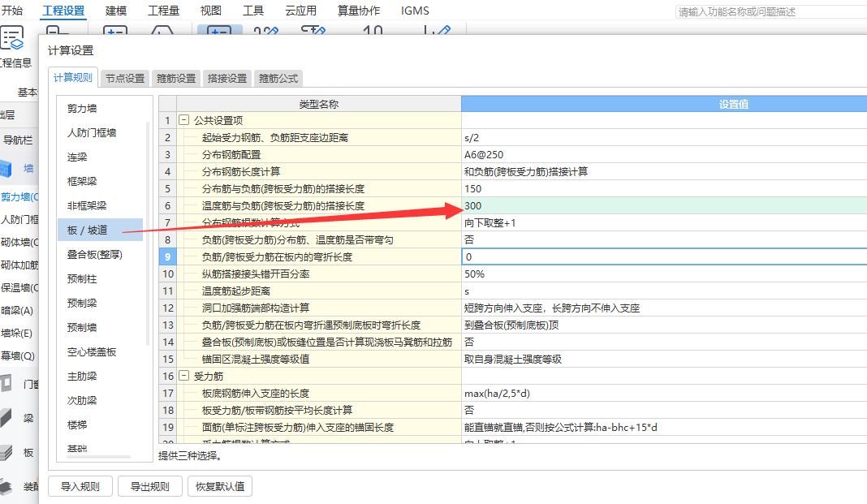
Task: Click the 恢复默认值 button
Action: click(220, 487)
